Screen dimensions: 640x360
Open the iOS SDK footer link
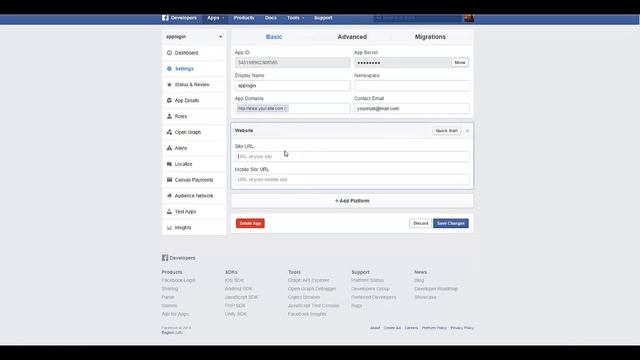click(234, 280)
